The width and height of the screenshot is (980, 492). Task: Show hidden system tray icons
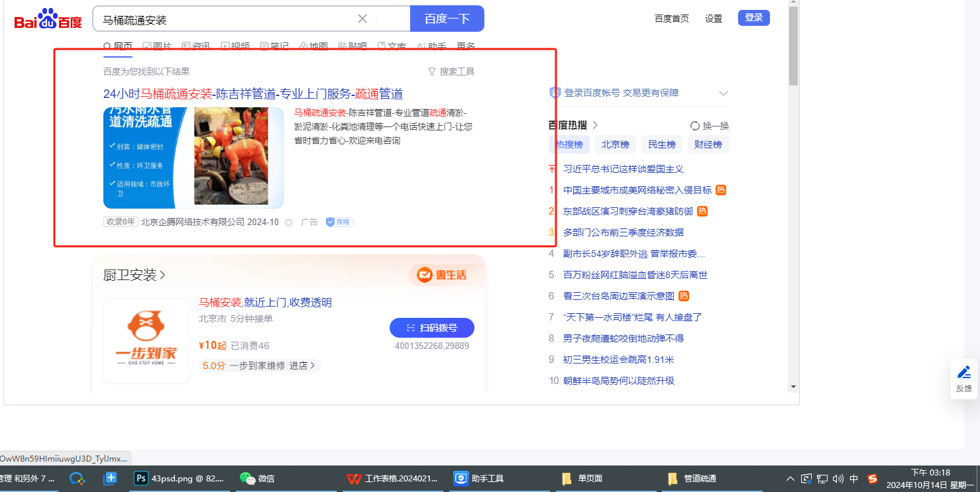pyautogui.click(x=790, y=478)
